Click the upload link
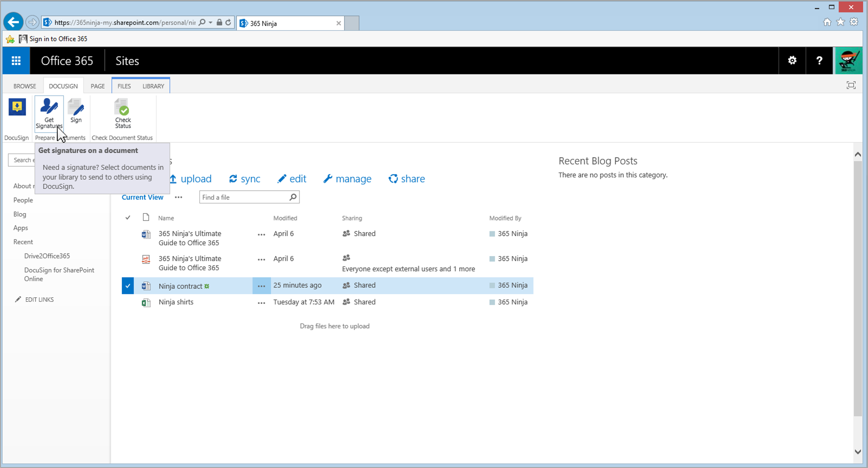The image size is (868, 468). tap(190, 179)
